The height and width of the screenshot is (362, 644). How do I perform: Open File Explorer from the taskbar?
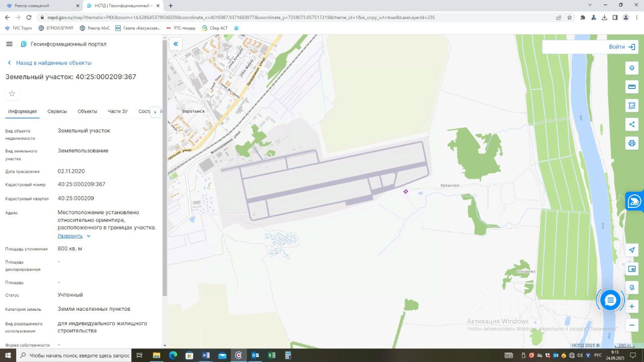point(156,355)
